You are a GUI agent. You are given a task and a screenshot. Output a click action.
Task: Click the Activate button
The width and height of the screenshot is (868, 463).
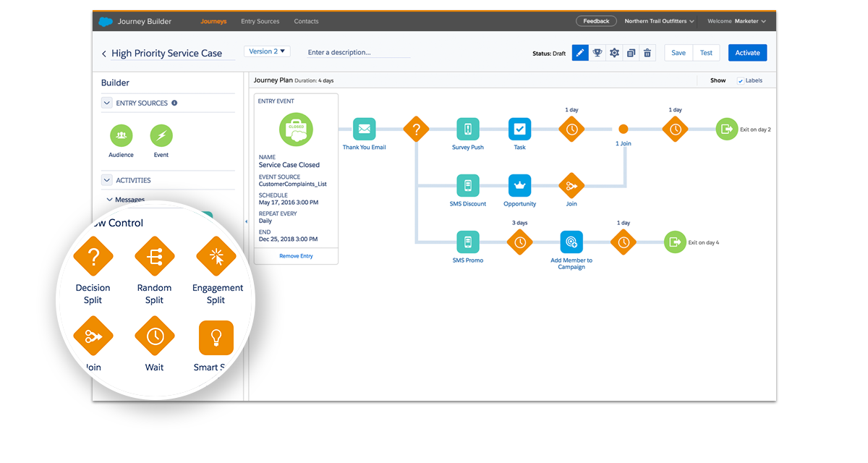pyautogui.click(x=747, y=53)
